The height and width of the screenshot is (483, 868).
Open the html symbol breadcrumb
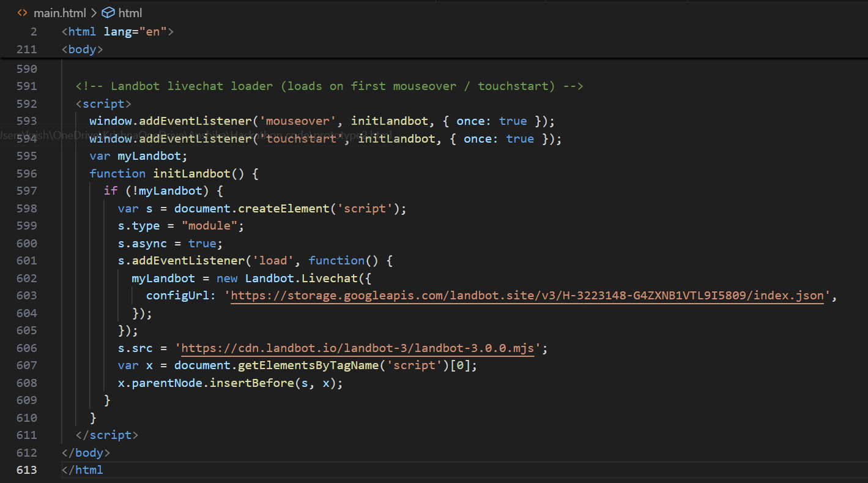(130, 12)
